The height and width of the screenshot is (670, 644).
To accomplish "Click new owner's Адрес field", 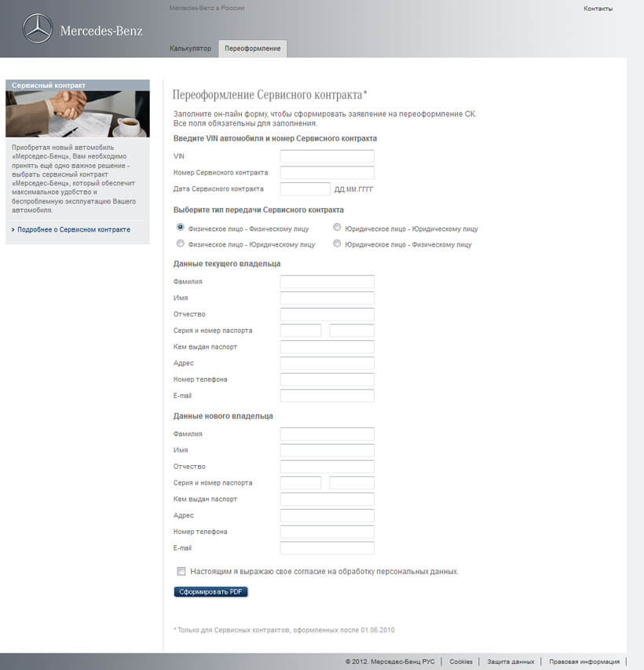I will pyautogui.click(x=327, y=515).
